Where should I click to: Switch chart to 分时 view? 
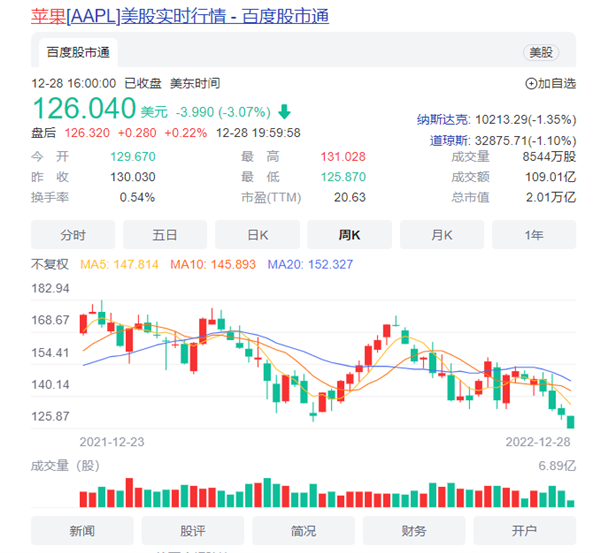(x=73, y=235)
